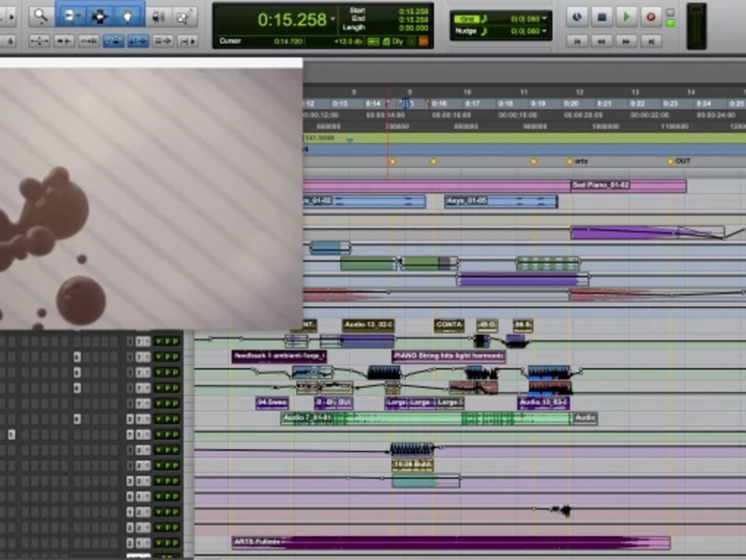The width and height of the screenshot is (746, 560).
Task: Toggle Mirrored MIDI Editing button
Action: [89, 41]
